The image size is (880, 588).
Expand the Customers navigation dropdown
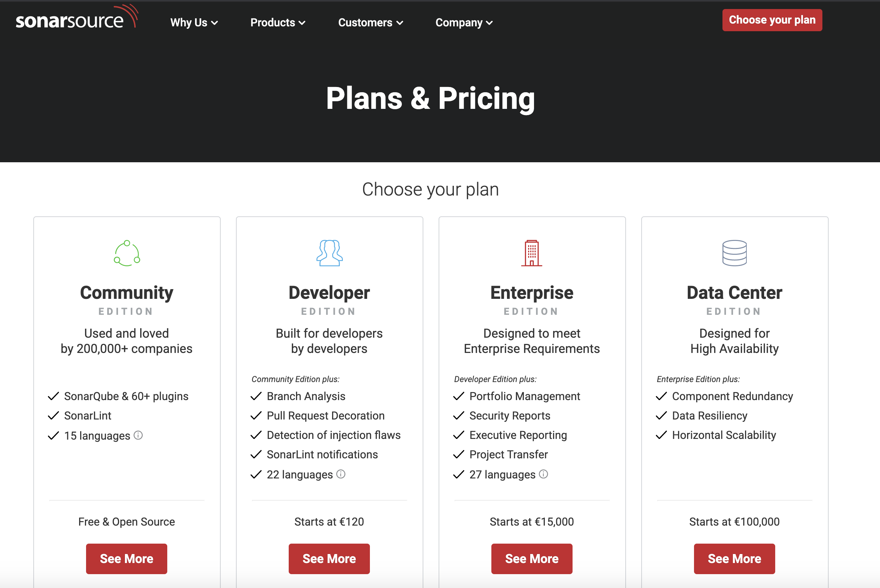(x=370, y=23)
